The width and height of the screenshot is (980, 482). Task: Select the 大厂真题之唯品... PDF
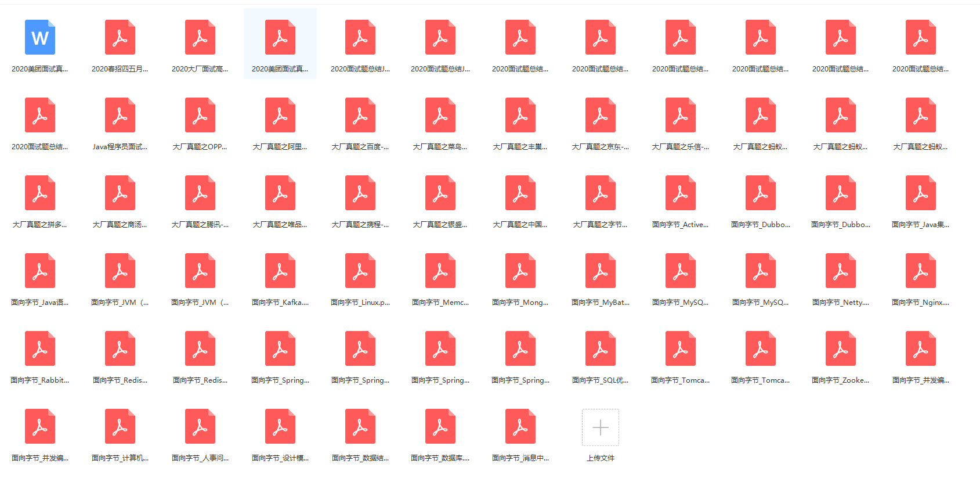click(280, 193)
